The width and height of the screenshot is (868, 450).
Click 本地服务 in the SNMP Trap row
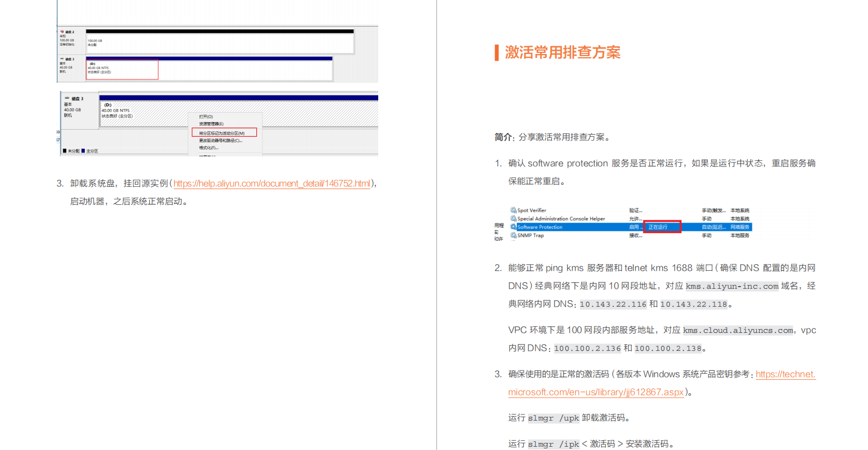pyautogui.click(x=740, y=235)
